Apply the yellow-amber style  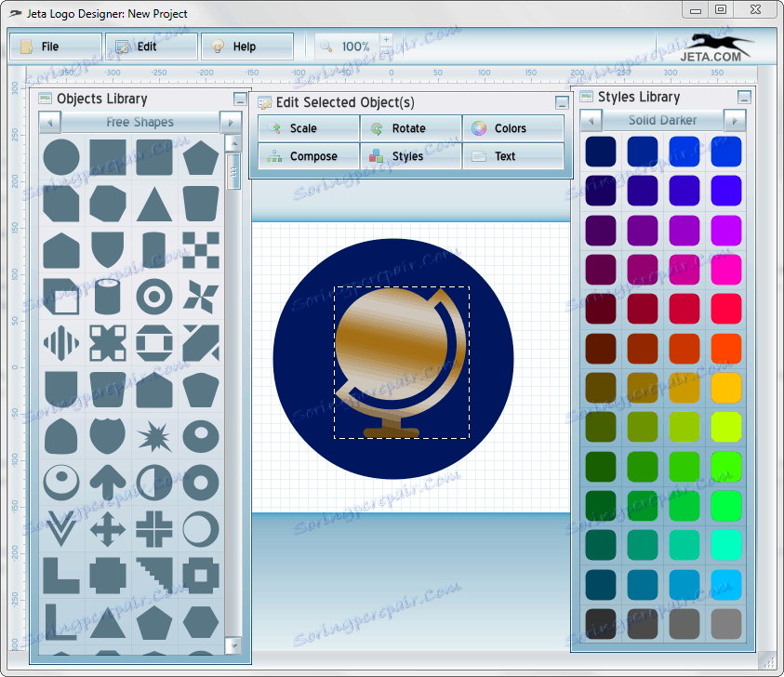point(726,388)
